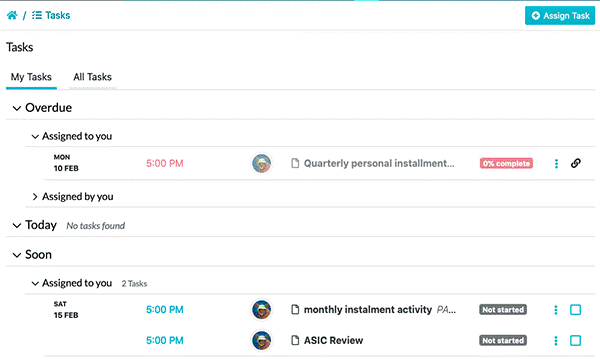Click document icon beside monthly instalment activity
The width and height of the screenshot is (600, 362).
point(295,310)
